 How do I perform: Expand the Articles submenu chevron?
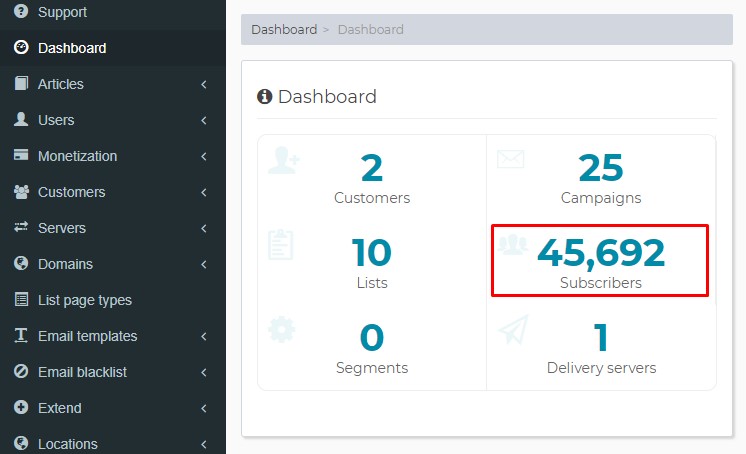point(204,84)
